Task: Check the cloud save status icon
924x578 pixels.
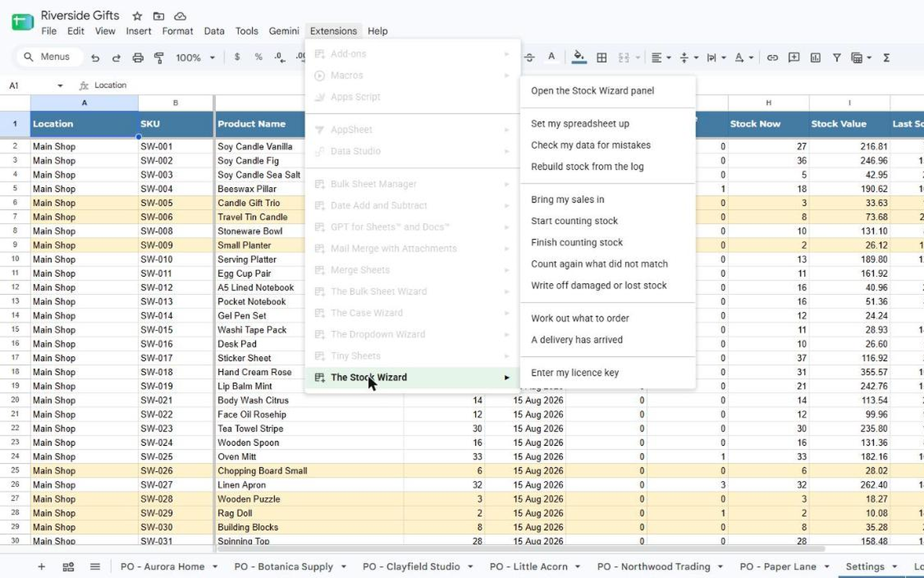Action: pyautogui.click(x=180, y=16)
